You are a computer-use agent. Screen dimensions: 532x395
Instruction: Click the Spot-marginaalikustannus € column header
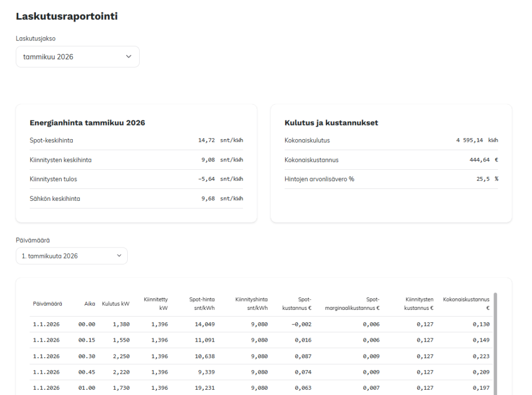point(352,304)
